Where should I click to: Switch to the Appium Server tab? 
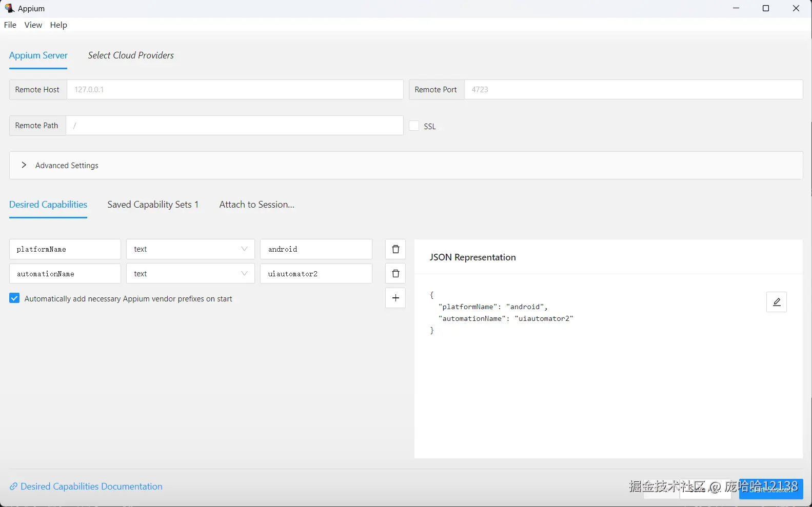point(38,55)
